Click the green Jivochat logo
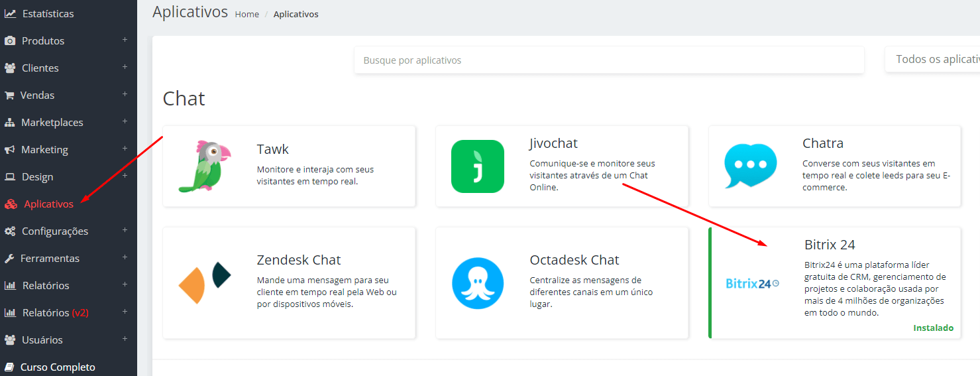Image resolution: width=980 pixels, height=376 pixels. pyautogui.click(x=478, y=166)
